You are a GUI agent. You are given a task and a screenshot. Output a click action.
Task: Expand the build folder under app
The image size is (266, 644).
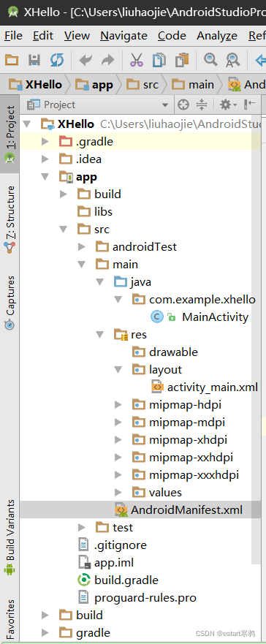click(64, 194)
